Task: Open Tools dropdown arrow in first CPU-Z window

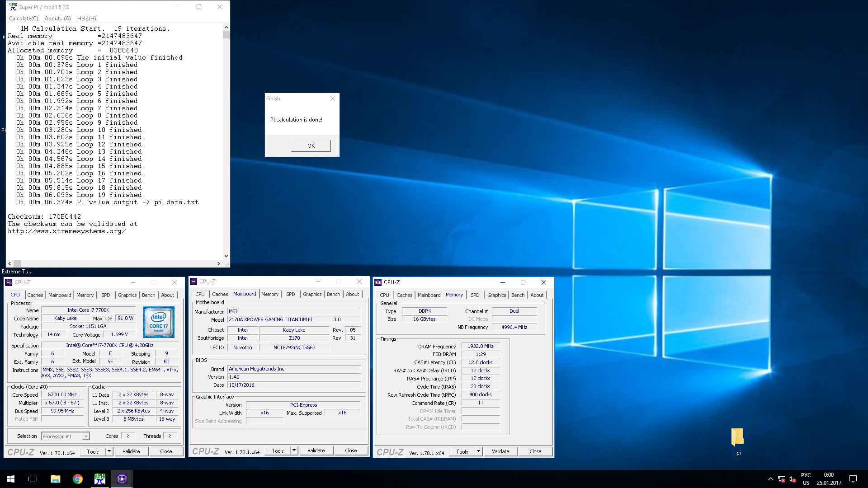Action: 109,451
